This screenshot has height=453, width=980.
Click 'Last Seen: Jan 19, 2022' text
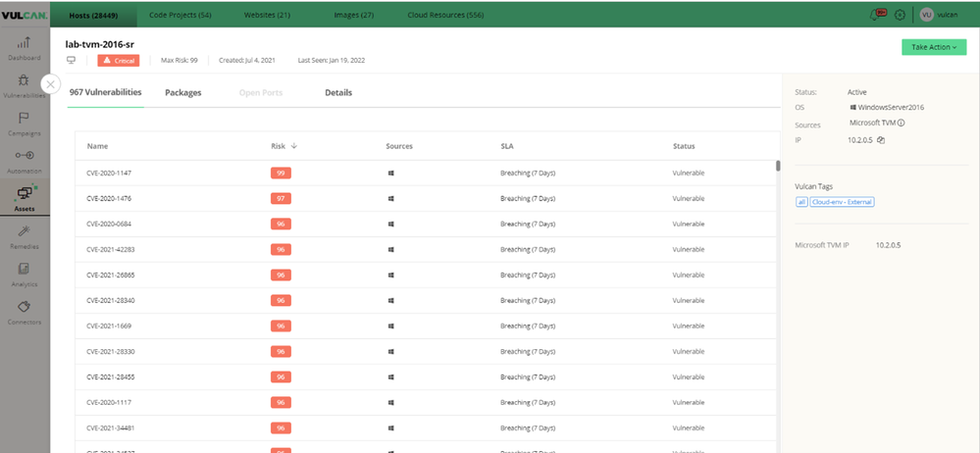(332, 61)
